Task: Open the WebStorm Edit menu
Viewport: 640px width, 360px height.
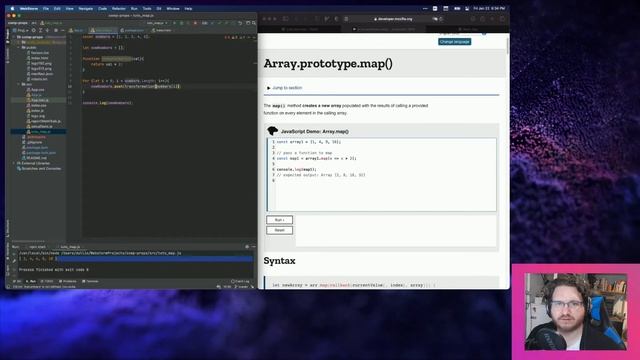Action: tap(57, 8)
